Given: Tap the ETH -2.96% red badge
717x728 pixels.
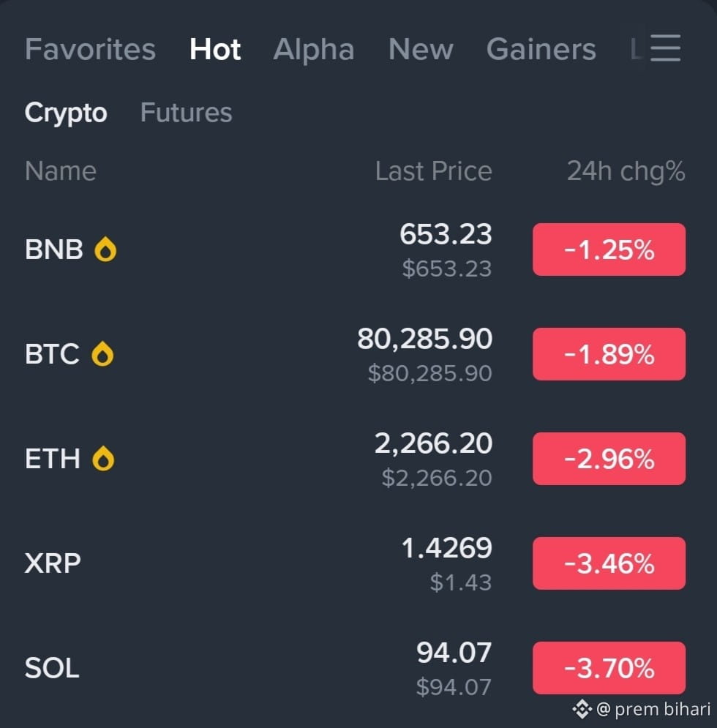Looking at the screenshot, I should point(609,459).
